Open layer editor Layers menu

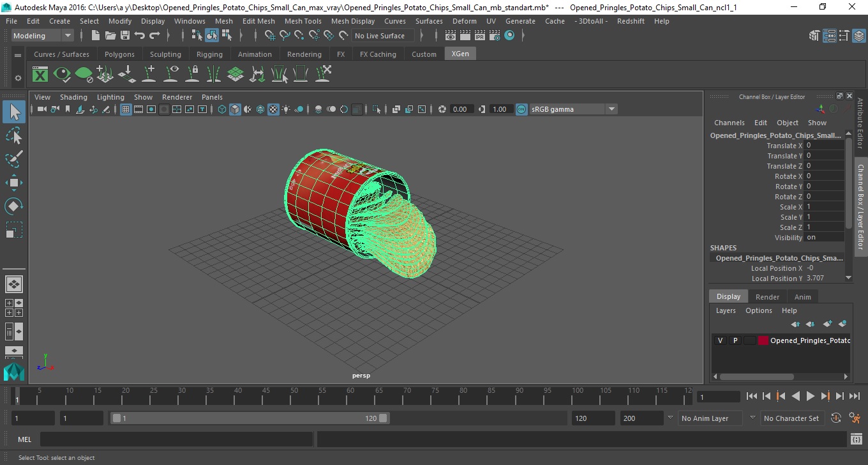pos(726,310)
